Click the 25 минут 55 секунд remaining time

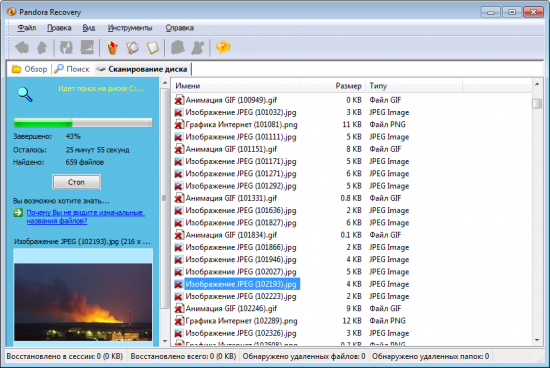point(97,150)
